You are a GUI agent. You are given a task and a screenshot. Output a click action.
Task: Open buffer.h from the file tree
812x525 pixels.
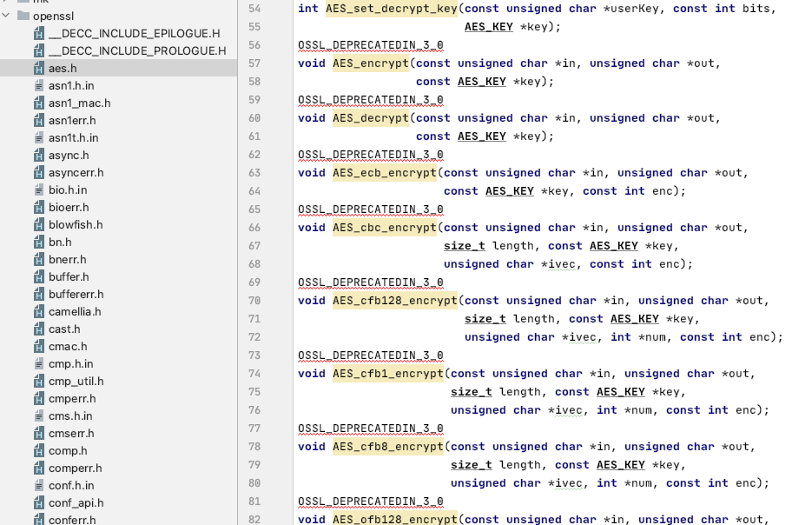pos(69,276)
